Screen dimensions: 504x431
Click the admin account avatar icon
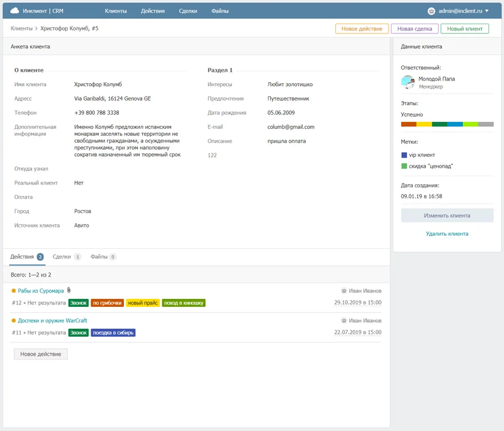click(431, 11)
